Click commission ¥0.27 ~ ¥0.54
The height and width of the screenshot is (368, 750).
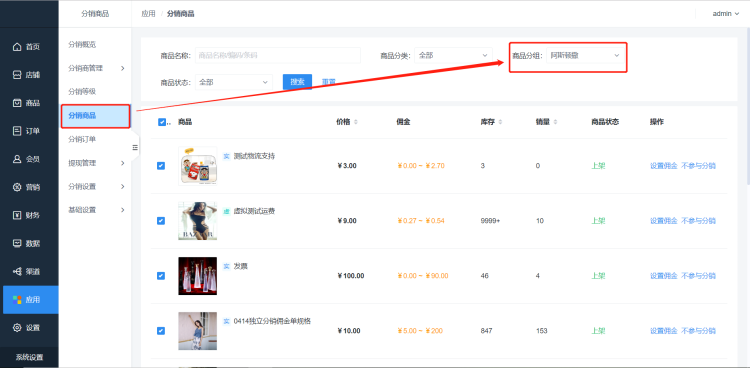(420, 221)
